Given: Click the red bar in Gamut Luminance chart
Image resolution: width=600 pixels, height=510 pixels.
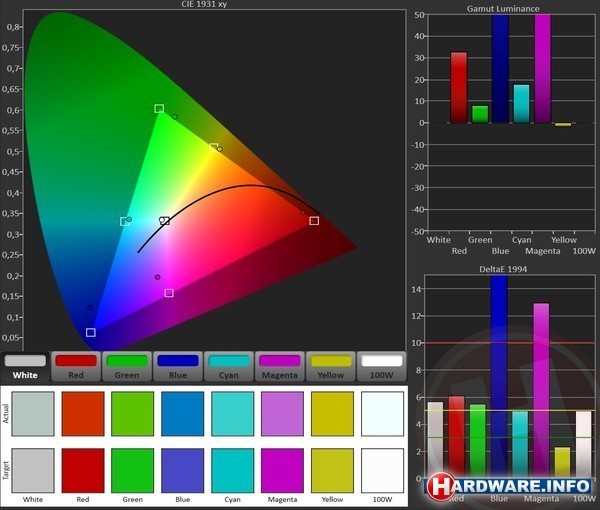Looking at the screenshot, I should pyautogui.click(x=459, y=87).
